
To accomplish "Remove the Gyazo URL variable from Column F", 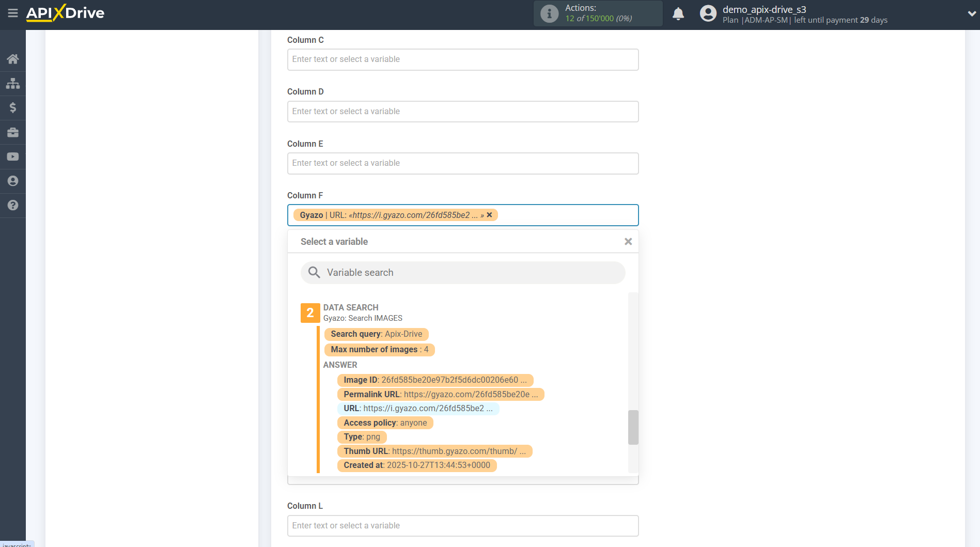I will 489,215.
